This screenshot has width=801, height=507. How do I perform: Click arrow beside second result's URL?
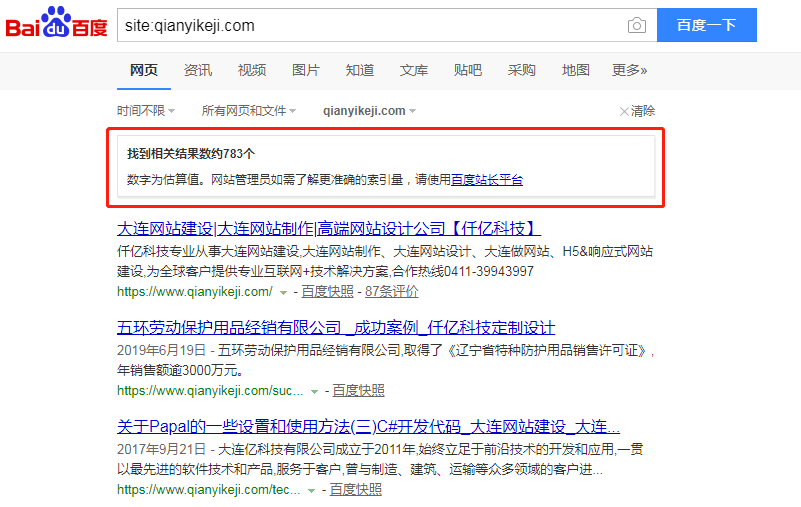click(x=315, y=391)
